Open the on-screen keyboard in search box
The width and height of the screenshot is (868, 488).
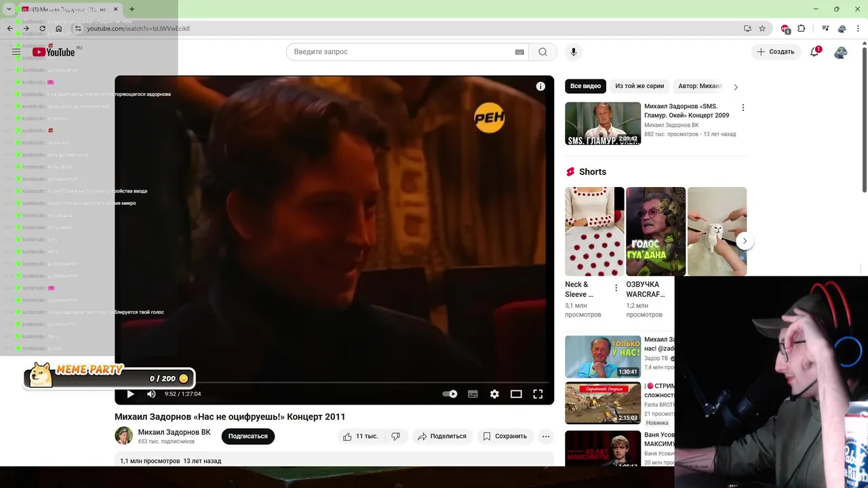(x=519, y=52)
